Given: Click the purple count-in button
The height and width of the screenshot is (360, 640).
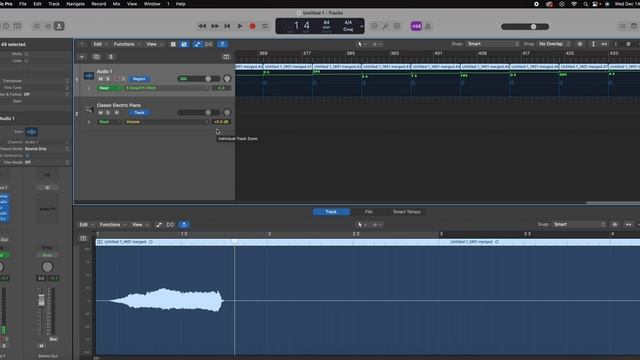Looking at the screenshot, I should click(416, 26).
